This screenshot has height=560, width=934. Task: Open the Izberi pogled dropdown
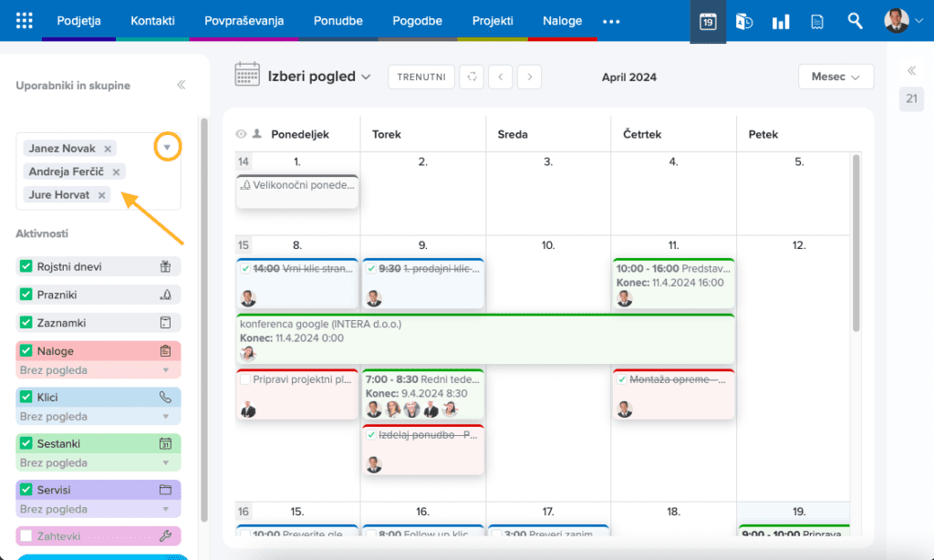coord(319,77)
